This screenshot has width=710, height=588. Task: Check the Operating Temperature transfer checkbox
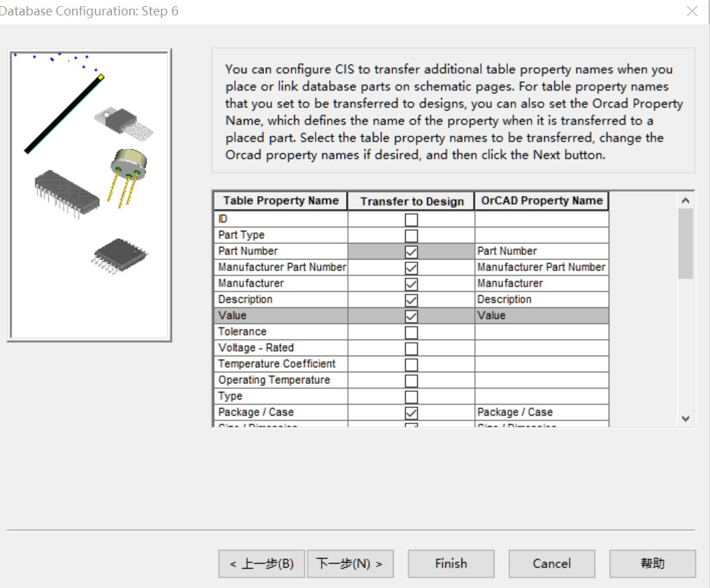point(412,380)
